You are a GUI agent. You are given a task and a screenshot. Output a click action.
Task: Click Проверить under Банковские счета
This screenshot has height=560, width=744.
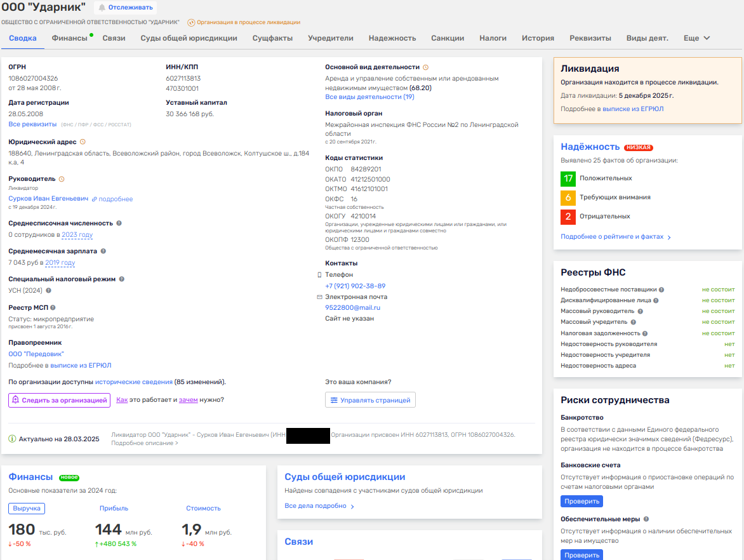(x=581, y=501)
